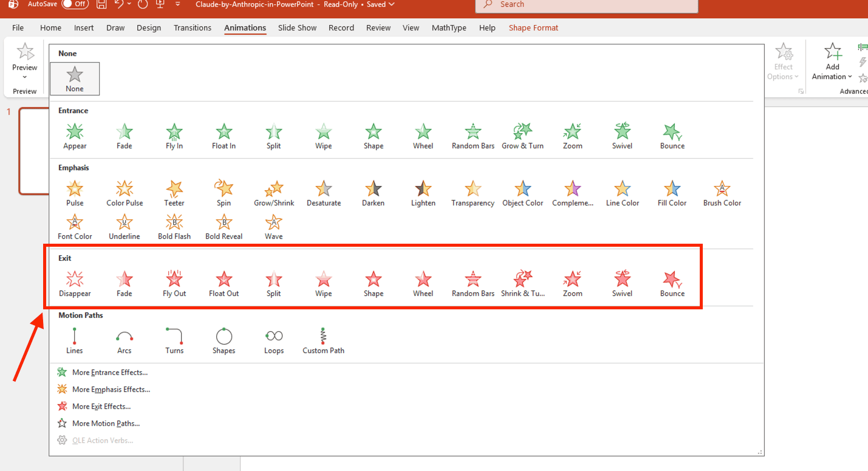868x471 pixels.
Task: Select the Loops motion path
Action: 274,341
